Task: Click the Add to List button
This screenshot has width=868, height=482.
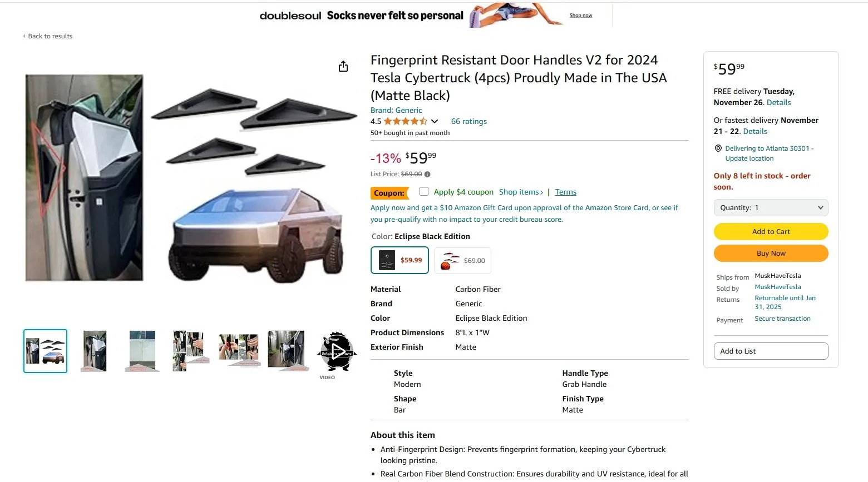Action: [771, 351]
